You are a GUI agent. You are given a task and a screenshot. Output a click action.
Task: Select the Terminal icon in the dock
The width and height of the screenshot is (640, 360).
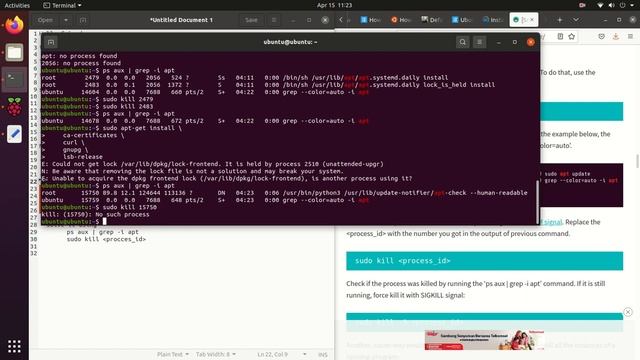click(x=14, y=79)
